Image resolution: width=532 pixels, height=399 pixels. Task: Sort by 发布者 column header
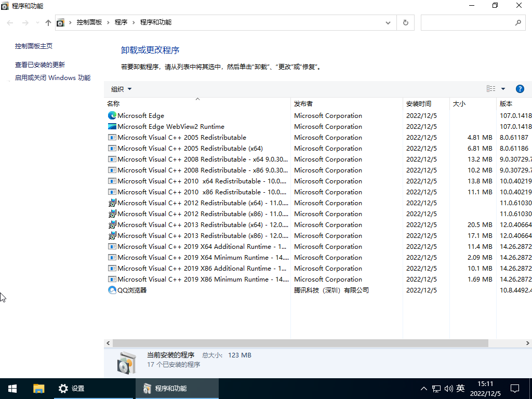pos(347,103)
